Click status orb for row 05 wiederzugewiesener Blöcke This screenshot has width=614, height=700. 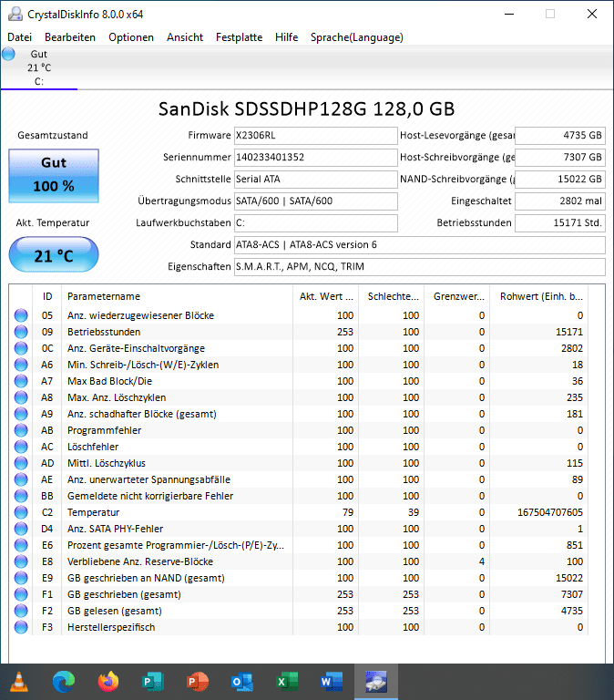point(21,315)
